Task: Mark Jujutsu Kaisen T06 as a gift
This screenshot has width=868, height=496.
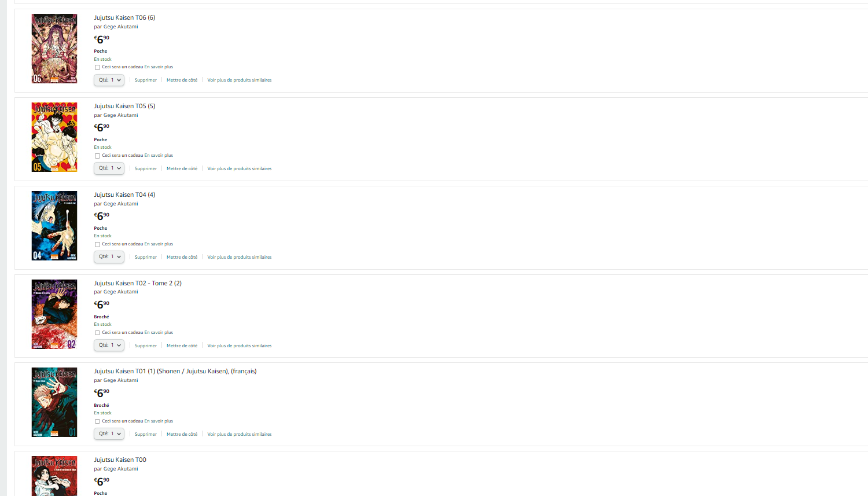Action: pyautogui.click(x=97, y=67)
